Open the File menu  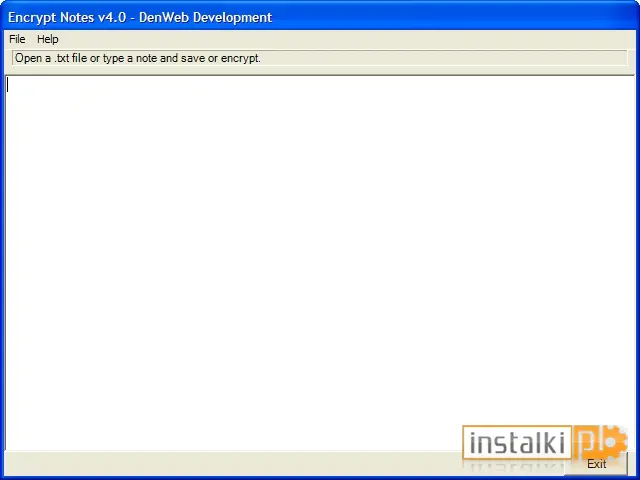17,39
